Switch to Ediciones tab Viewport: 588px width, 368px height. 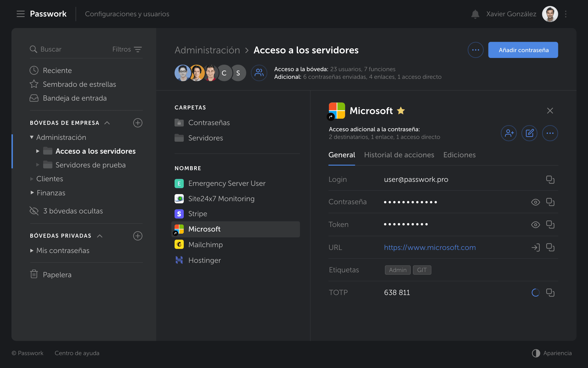pyautogui.click(x=459, y=155)
